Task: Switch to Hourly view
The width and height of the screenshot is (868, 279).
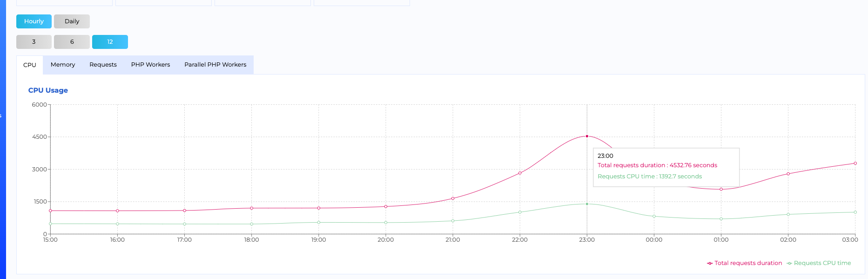Action: coord(34,21)
